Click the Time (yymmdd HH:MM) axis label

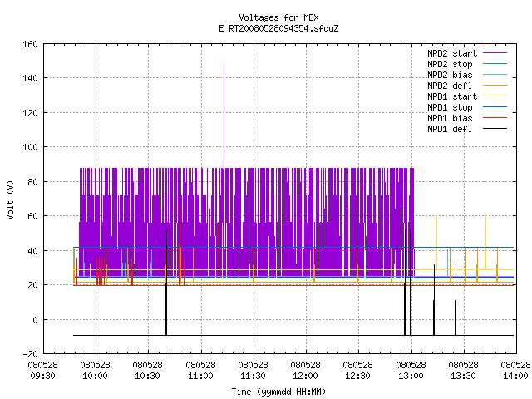278,392
